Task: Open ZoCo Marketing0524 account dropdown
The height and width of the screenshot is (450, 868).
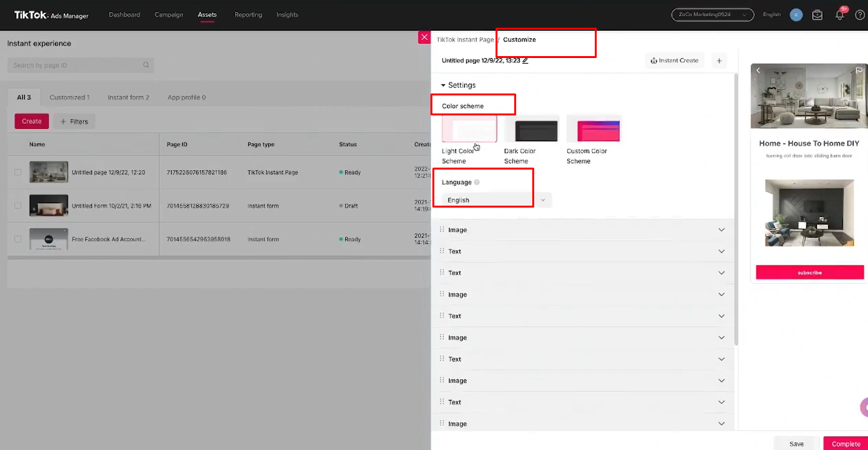Action: coord(713,14)
